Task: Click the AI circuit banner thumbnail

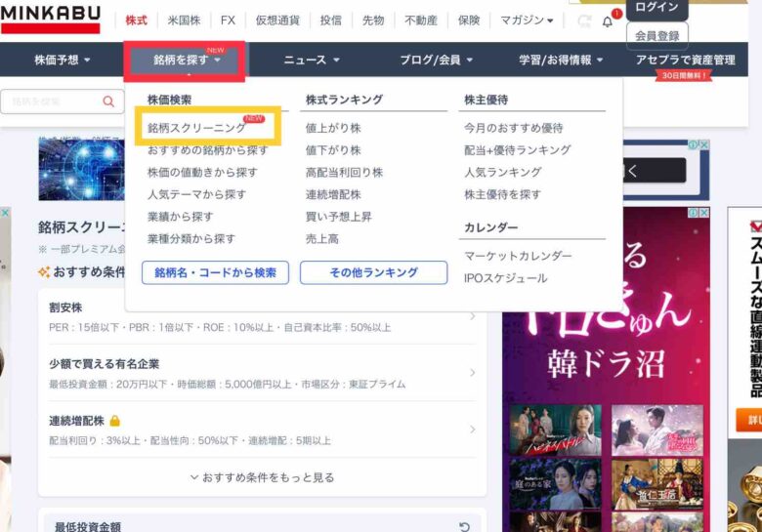Action: pyautogui.click(x=82, y=170)
